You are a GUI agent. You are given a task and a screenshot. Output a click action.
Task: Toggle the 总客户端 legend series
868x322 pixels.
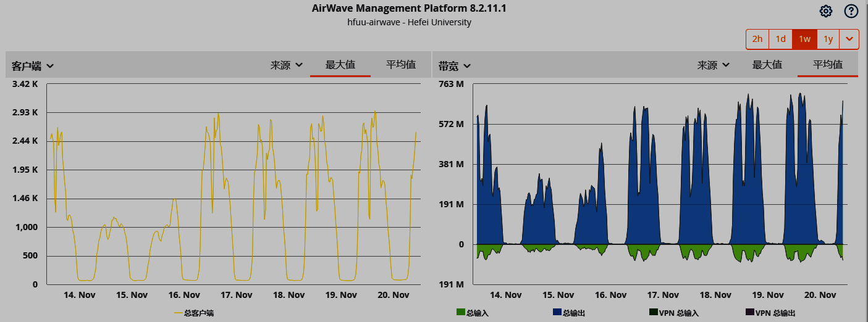194,313
